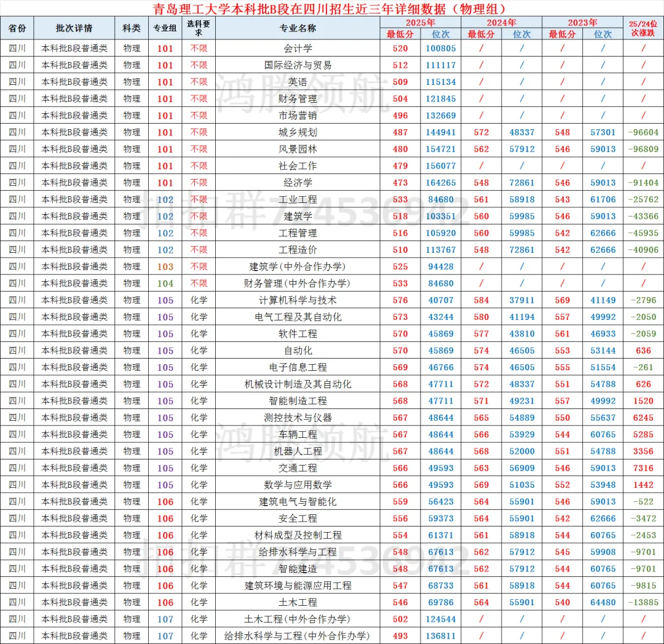
Task: Select the 智能制造工程 major cell
Action: click(x=298, y=401)
